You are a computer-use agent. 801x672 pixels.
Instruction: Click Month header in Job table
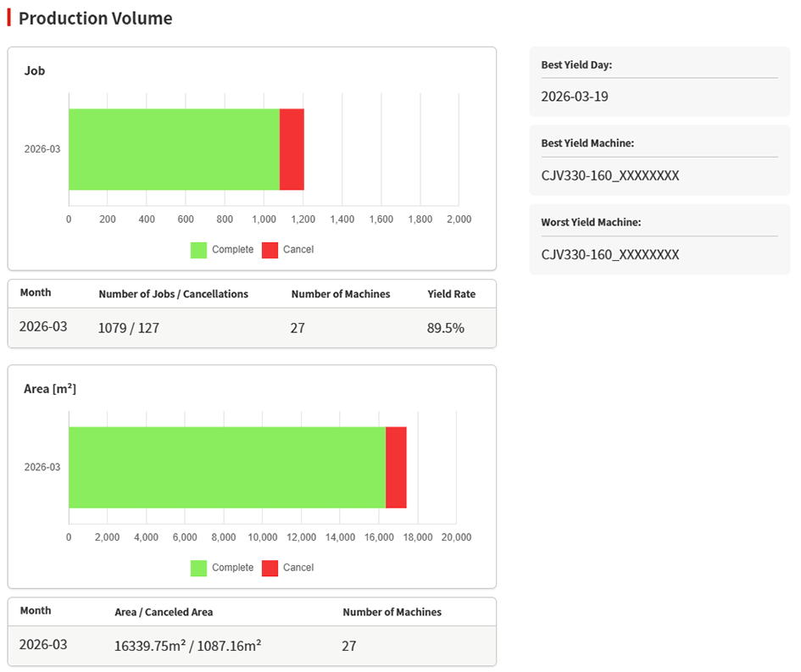[36, 292]
